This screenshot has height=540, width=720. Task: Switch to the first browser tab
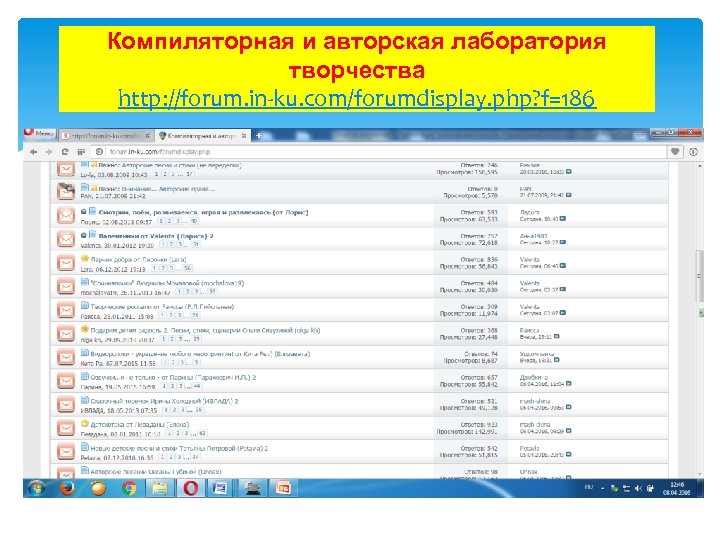107,135
